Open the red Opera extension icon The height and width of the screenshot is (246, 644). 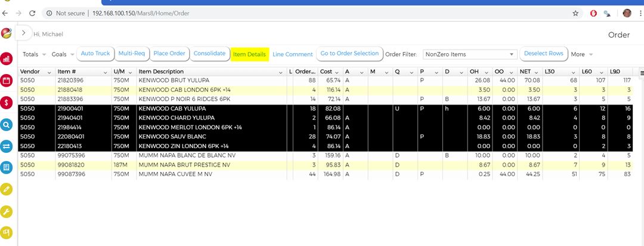593,13
